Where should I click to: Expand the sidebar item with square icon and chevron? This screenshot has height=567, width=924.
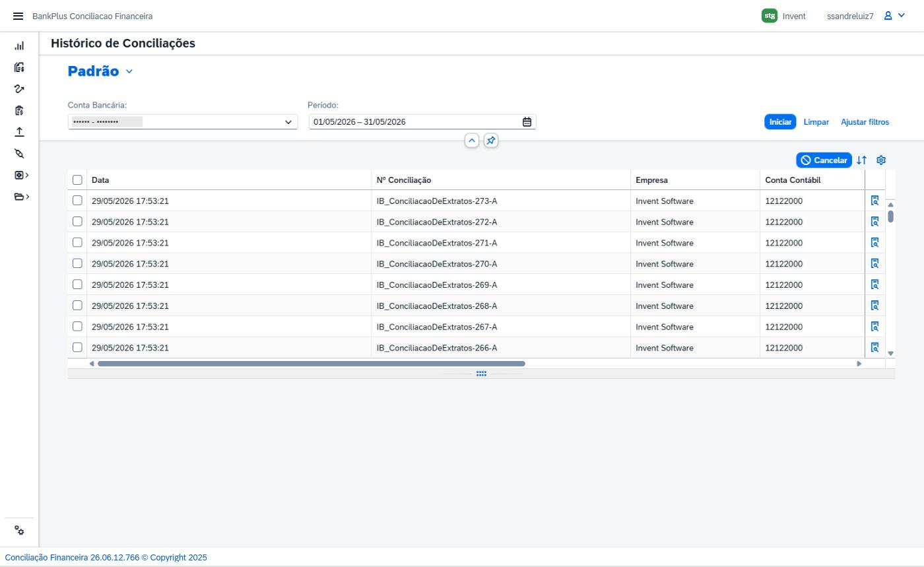pos(22,176)
